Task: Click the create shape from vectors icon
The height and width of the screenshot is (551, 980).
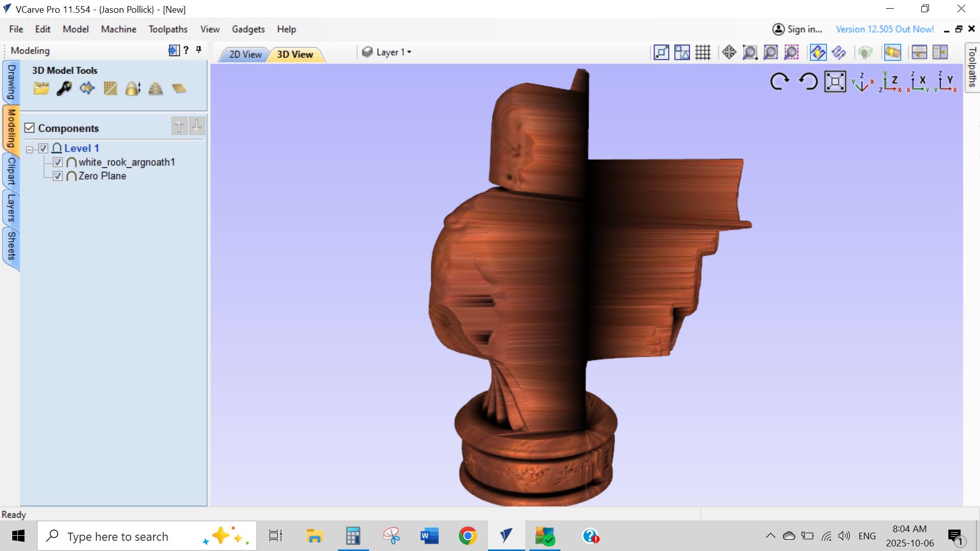Action: [87, 89]
